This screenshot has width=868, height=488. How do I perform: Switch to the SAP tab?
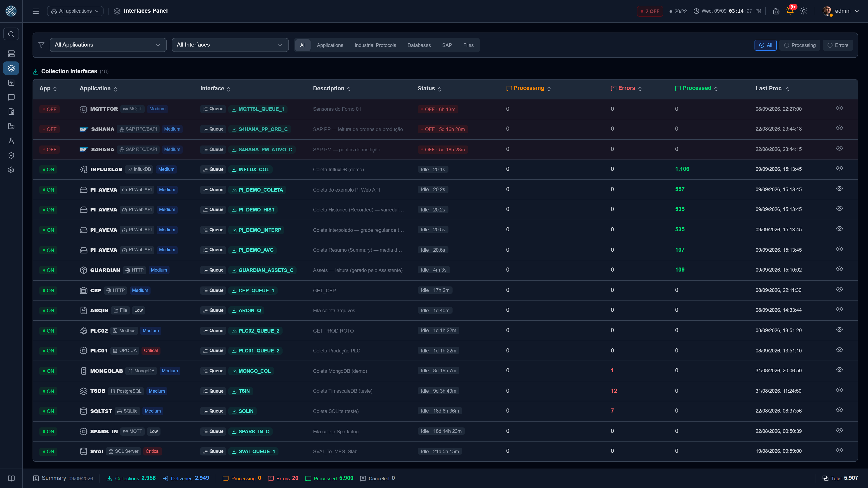[447, 45]
